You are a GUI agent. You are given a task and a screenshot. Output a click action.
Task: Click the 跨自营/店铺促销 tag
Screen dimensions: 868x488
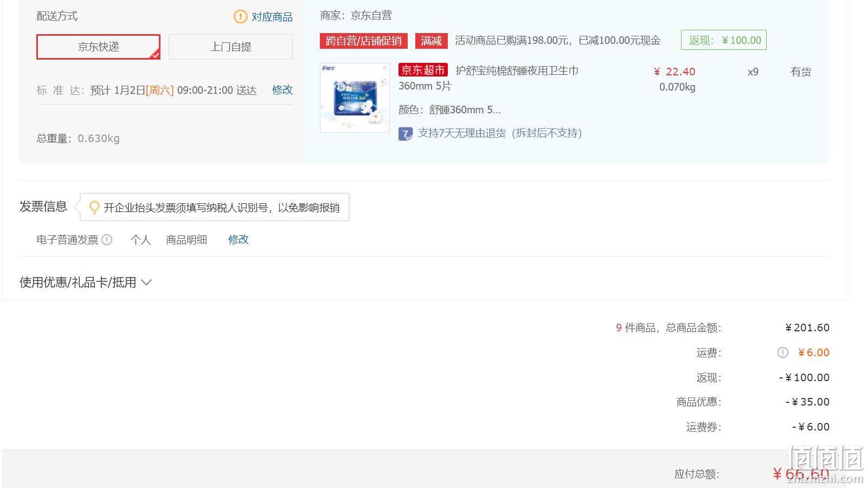(x=364, y=41)
